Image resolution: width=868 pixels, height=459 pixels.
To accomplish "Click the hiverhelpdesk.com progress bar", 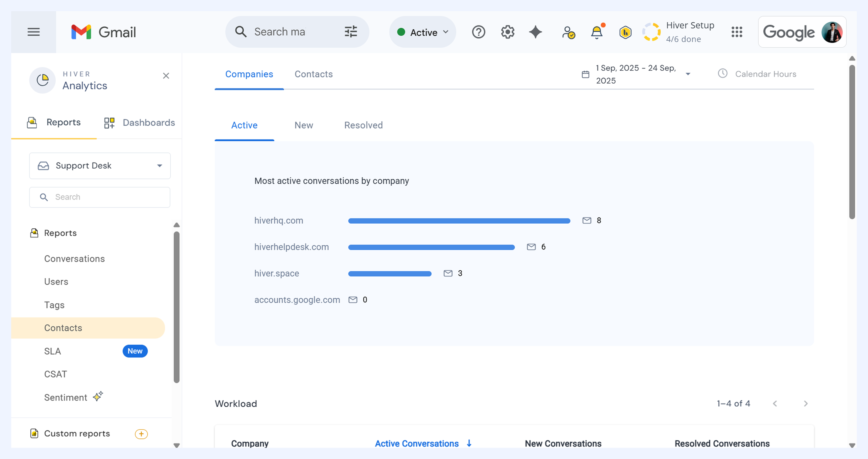I will point(431,247).
